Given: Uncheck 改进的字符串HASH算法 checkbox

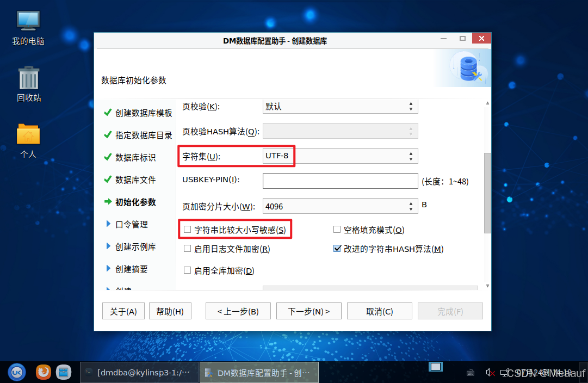Looking at the screenshot, I should point(337,248).
